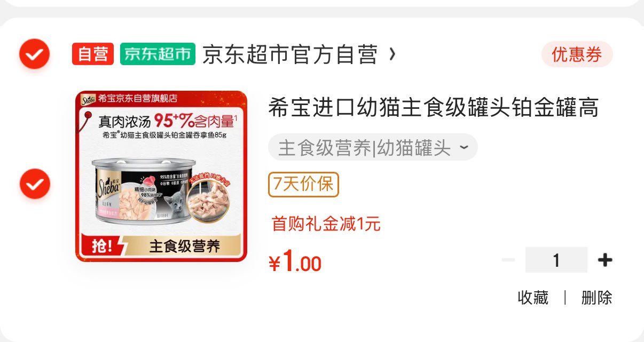Image resolution: width=644 pixels, height=342 pixels.
Task: Click the 7天价保 price protection tag
Action: (303, 184)
